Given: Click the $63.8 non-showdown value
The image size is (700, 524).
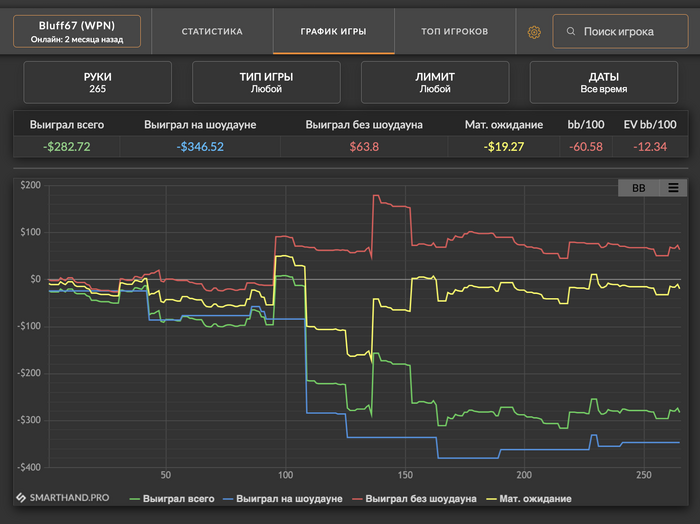Looking at the screenshot, I should pyautogui.click(x=364, y=147).
